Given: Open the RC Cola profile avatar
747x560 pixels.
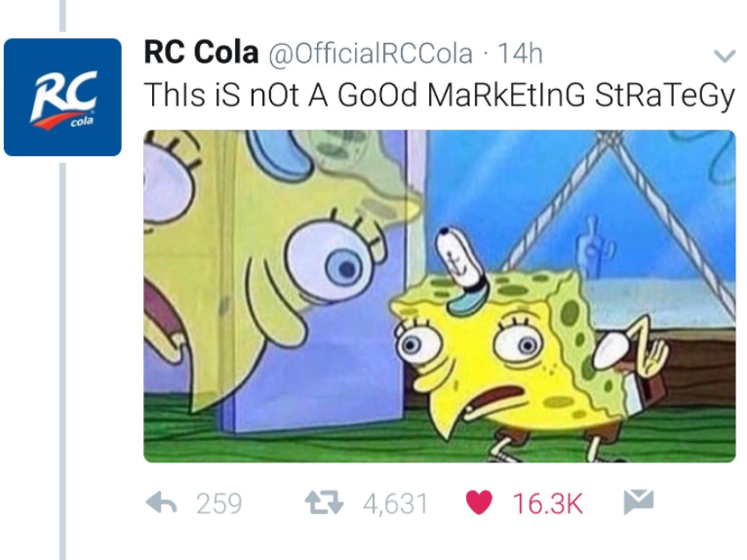Looking at the screenshot, I should 62,98.
